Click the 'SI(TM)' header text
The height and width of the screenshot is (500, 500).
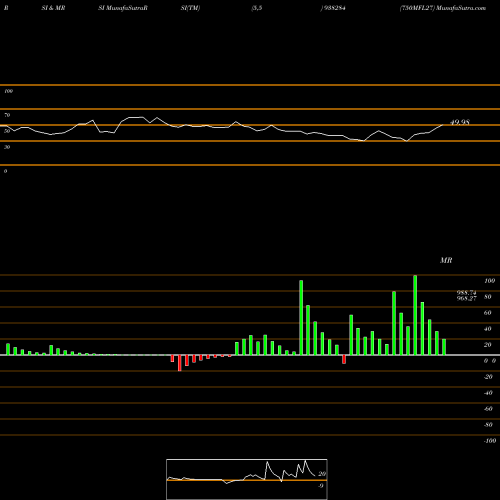tap(190, 8)
